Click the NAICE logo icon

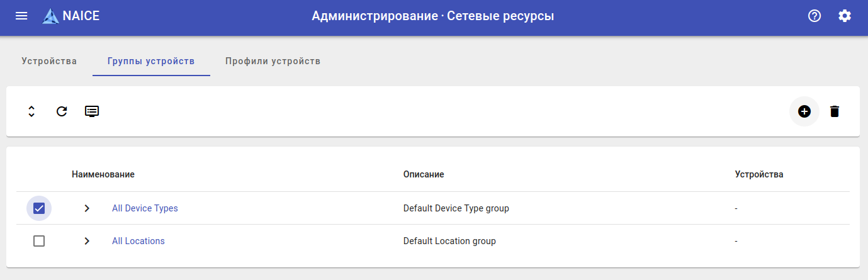point(50,16)
